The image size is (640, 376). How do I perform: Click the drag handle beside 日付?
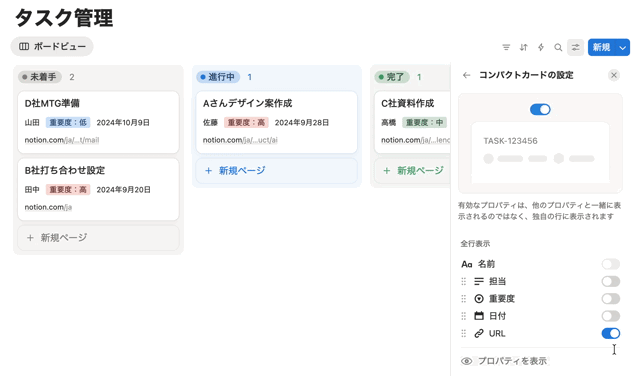[464, 316]
